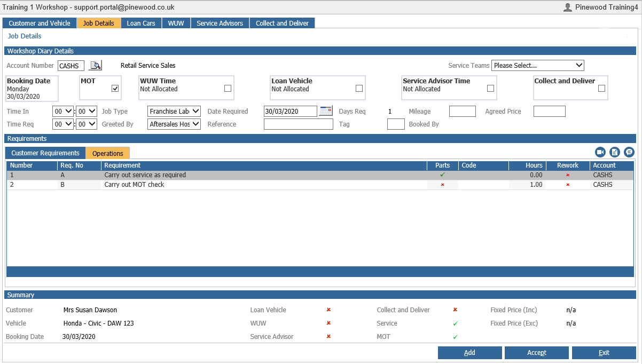Click the Mileage input field
Image resolution: width=642 pixels, height=364 pixels.
click(463, 111)
